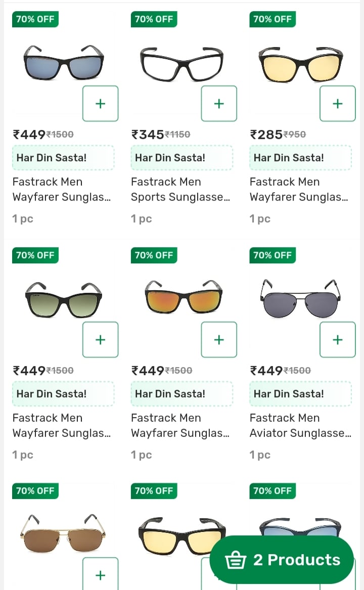Tap the basket icon in cart bar
This screenshot has width=364, height=590.
pyautogui.click(x=236, y=560)
